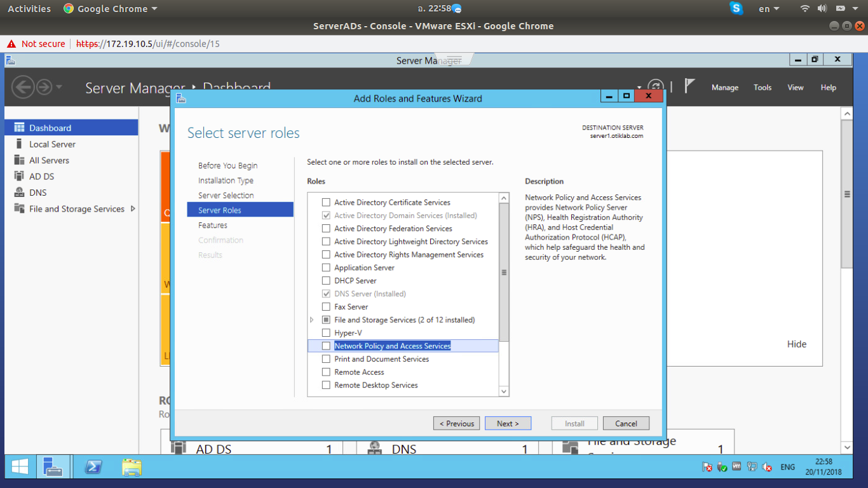This screenshot has height=488, width=868.
Task: Open Local Server in sidebar
Action: 52,144
